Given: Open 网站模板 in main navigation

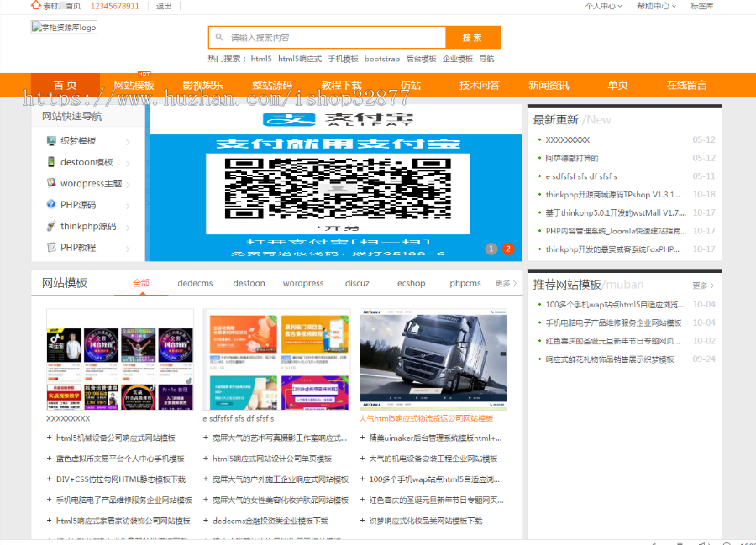Looking at the screenshot, I should [134, 86].
